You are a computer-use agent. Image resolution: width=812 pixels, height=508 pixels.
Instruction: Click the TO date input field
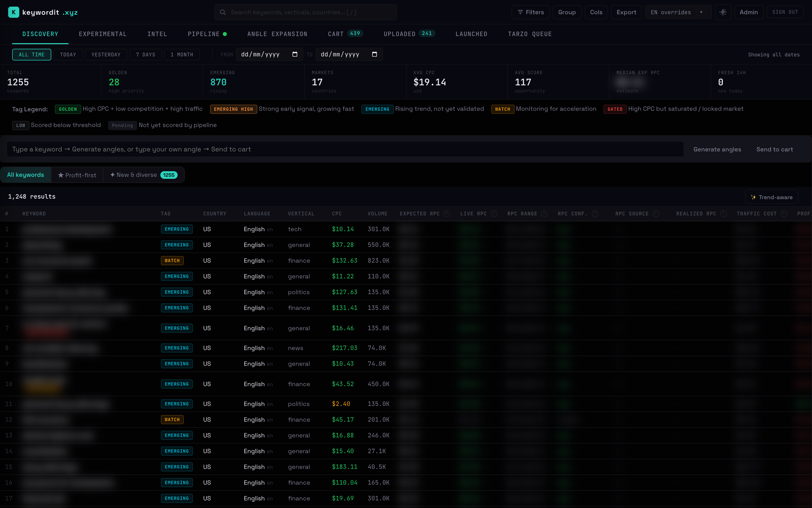pos(349,54)
